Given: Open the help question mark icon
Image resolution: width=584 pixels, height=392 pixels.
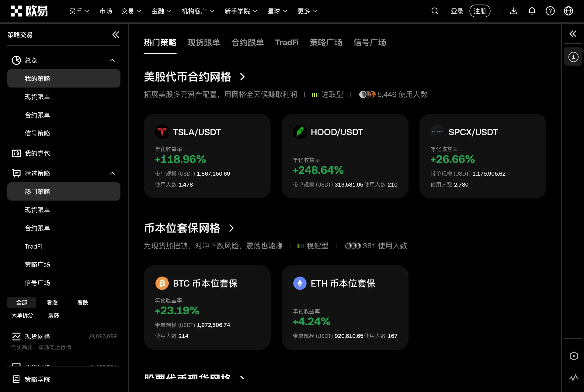Looking at the screenshot, I should pos(550,11).
